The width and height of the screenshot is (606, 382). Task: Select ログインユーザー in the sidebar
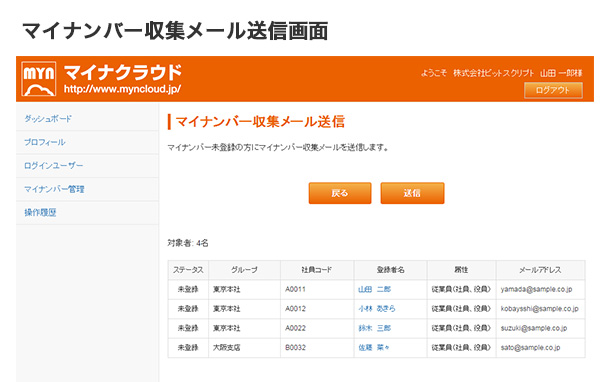[53, 166]
